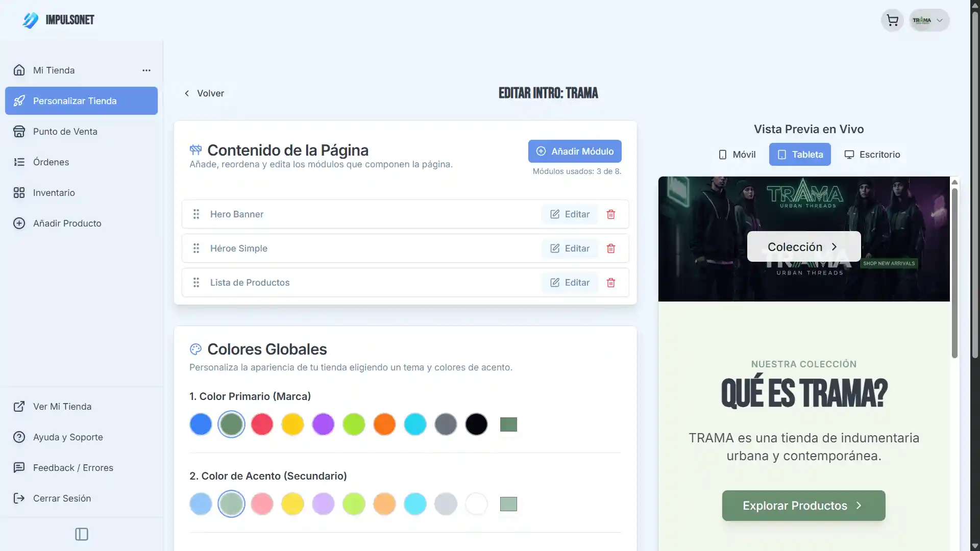Collapse the sidebar with the panel icon
Image resolution: width=980 pixels, height=551 pixels.
pos(81,534)
